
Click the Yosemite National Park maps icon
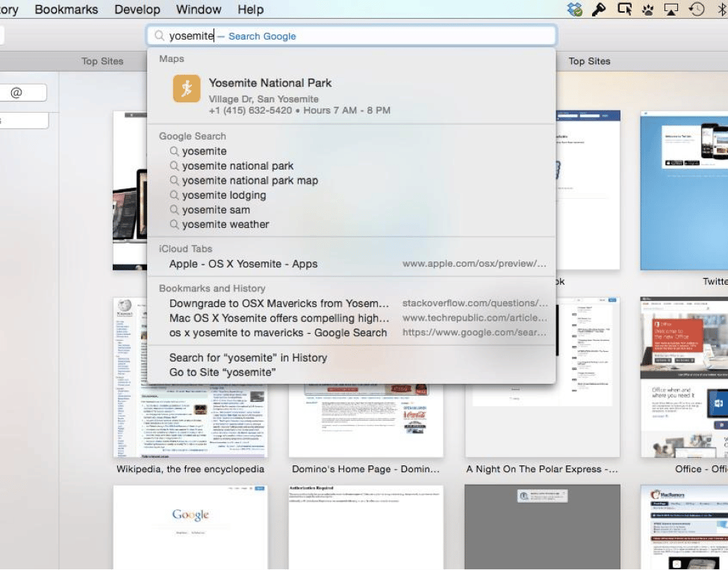(x=187, y=88)
